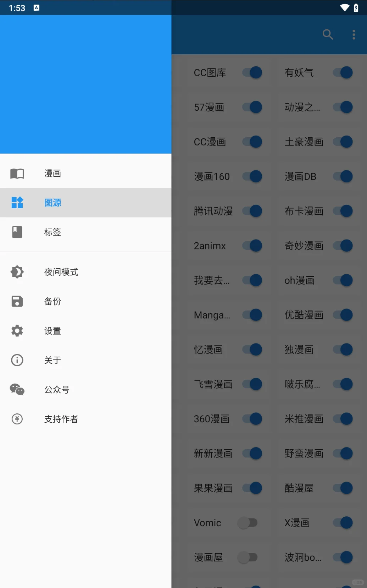Open 设置 from the drawer
The width and height of the screenshot is (367, 588).
point(85,331)
